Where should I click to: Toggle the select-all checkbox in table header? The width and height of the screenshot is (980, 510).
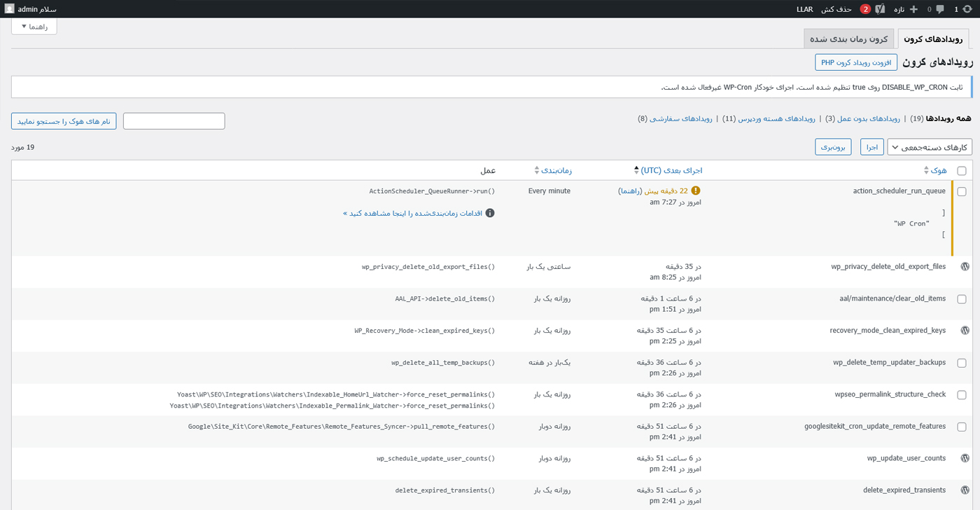pyautogui.click(x=961, y=171)
